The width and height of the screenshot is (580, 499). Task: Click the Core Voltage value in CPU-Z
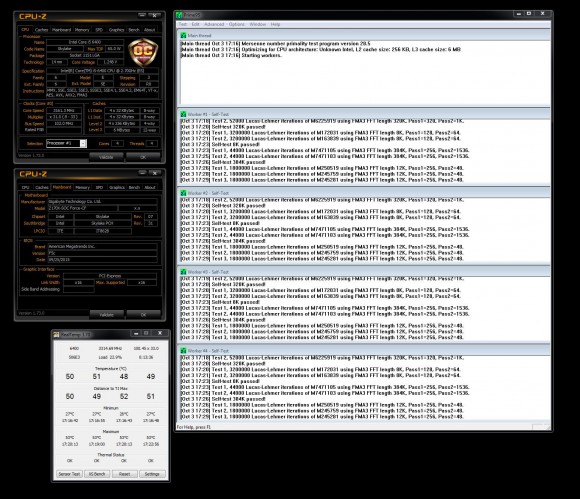pyautogui.click(x=110, y=62)
